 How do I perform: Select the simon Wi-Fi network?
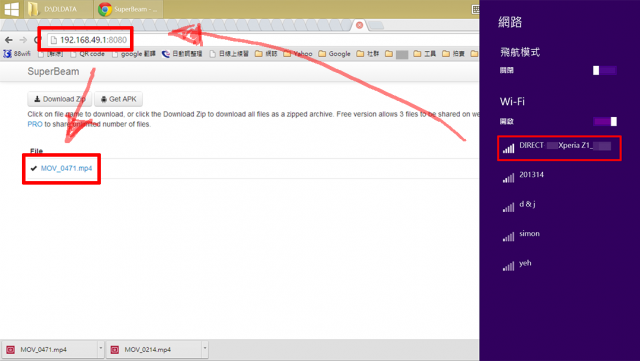(x=559, y=236)
